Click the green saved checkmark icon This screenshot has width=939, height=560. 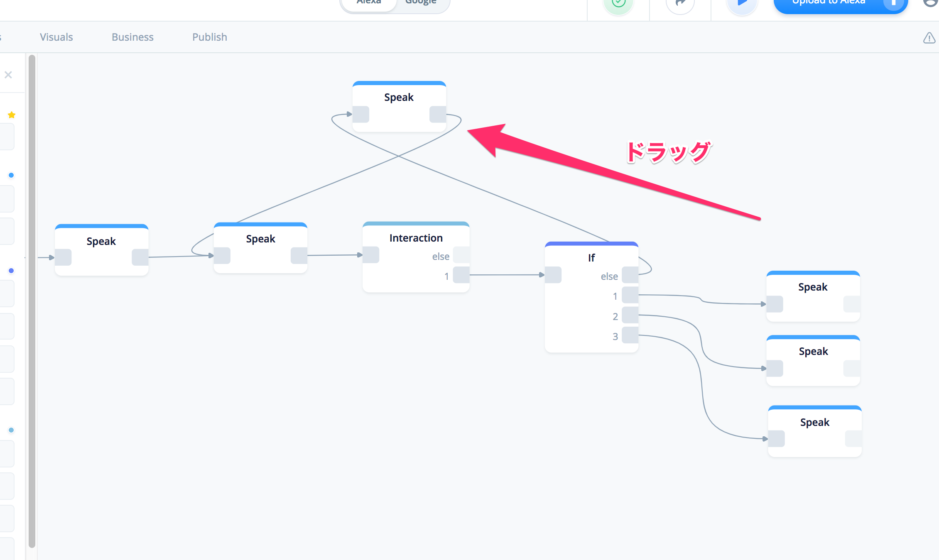click(618, 3)
